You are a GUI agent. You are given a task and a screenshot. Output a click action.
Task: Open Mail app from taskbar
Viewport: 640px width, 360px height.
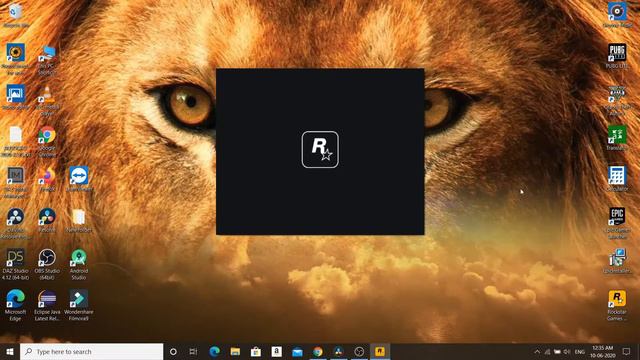(x=297, y=351)
